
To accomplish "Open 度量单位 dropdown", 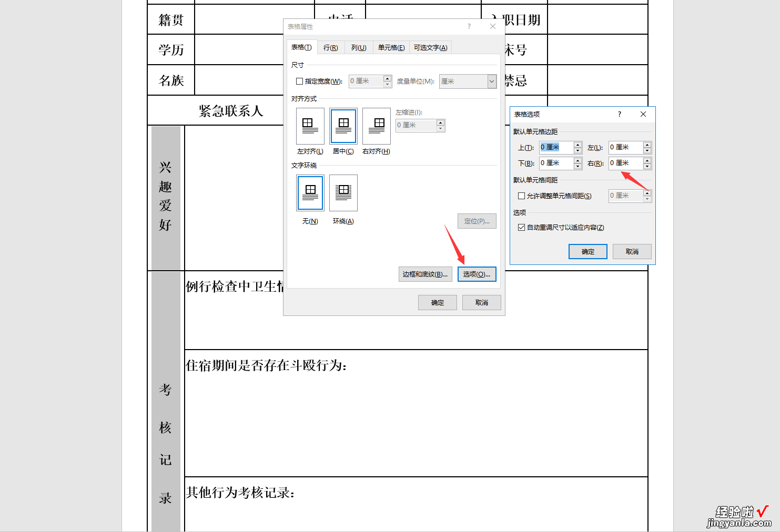I will click(x=492, y=81).
